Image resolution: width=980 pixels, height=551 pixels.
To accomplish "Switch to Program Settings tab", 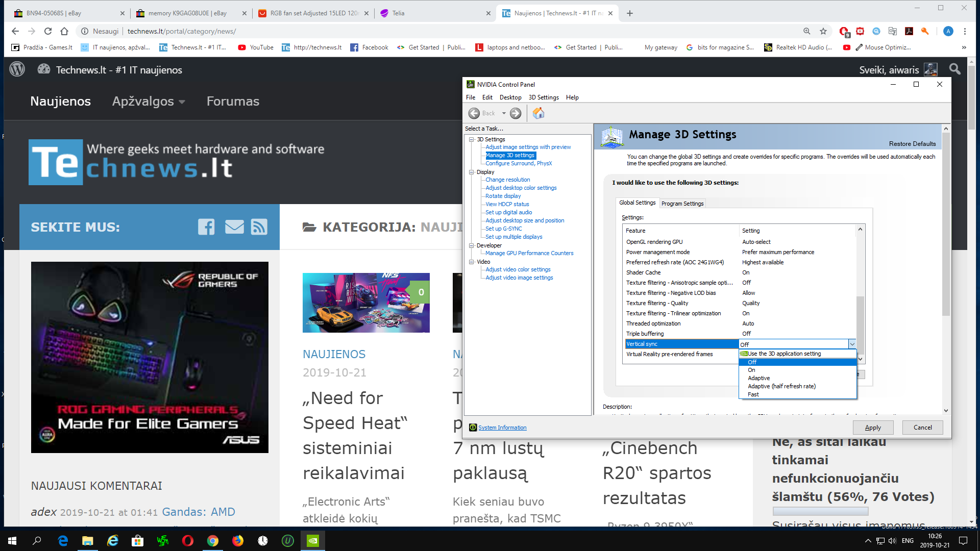I will tap(682, 204).
